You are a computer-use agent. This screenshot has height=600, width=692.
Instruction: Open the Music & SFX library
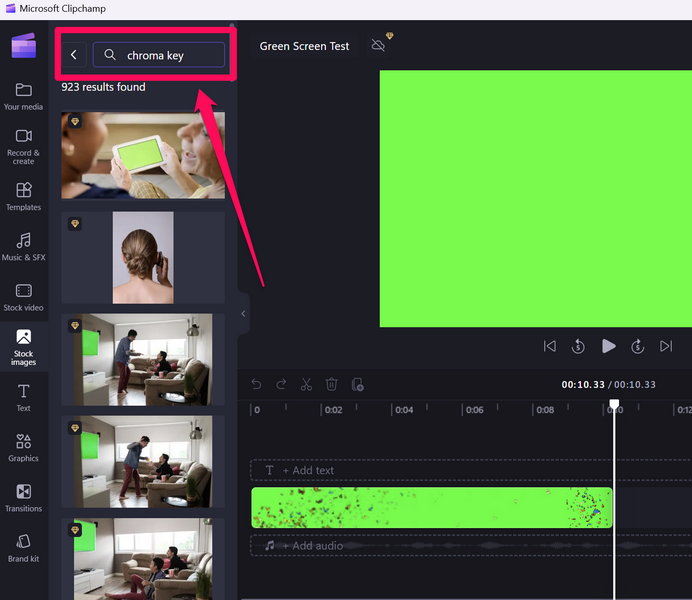tap(23, 246)
